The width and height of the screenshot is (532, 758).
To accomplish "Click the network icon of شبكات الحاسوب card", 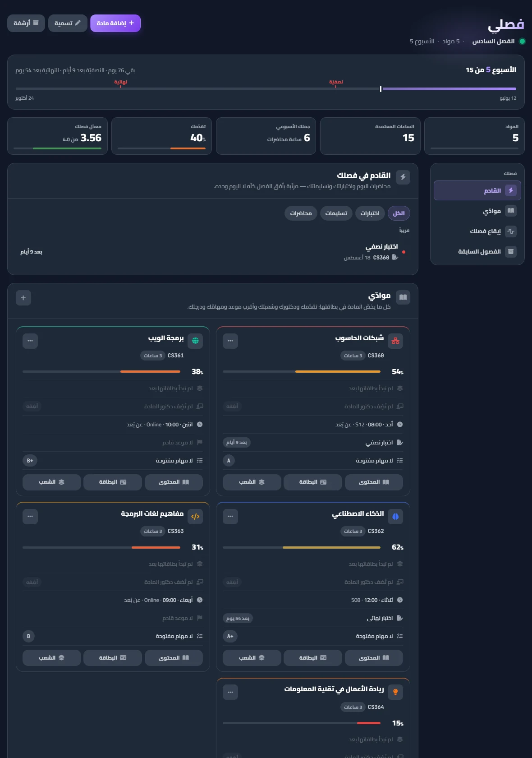I will tap(395, 341).
